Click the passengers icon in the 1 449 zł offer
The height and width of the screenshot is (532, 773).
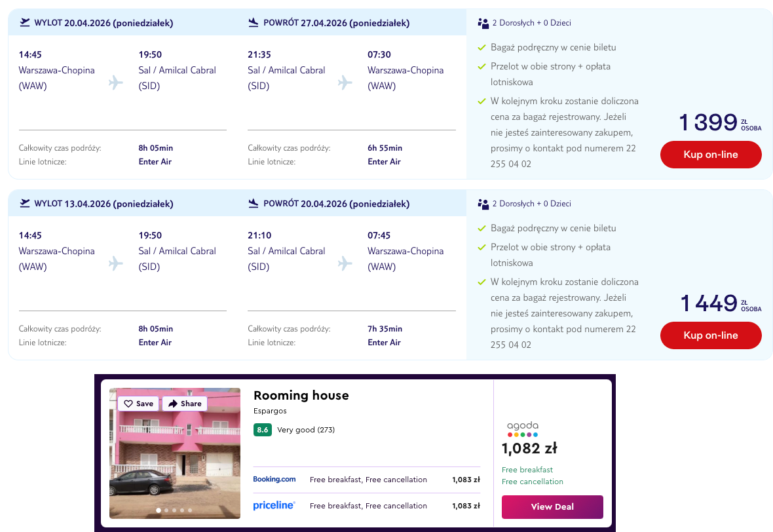pos(483,204)
